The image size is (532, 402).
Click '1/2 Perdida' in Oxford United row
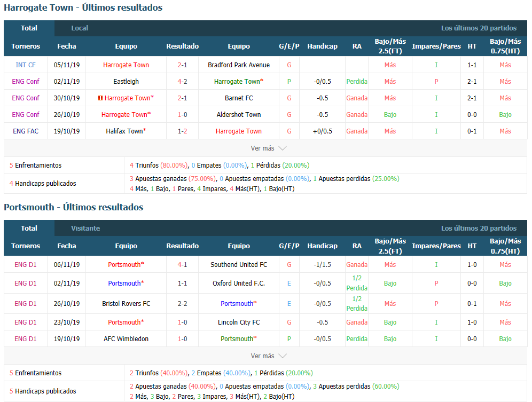(x=357, y=283)
